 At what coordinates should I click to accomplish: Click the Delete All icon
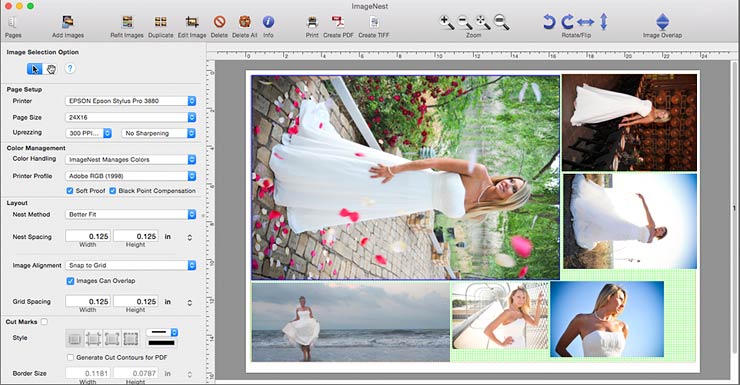click(x=244, y=22)
